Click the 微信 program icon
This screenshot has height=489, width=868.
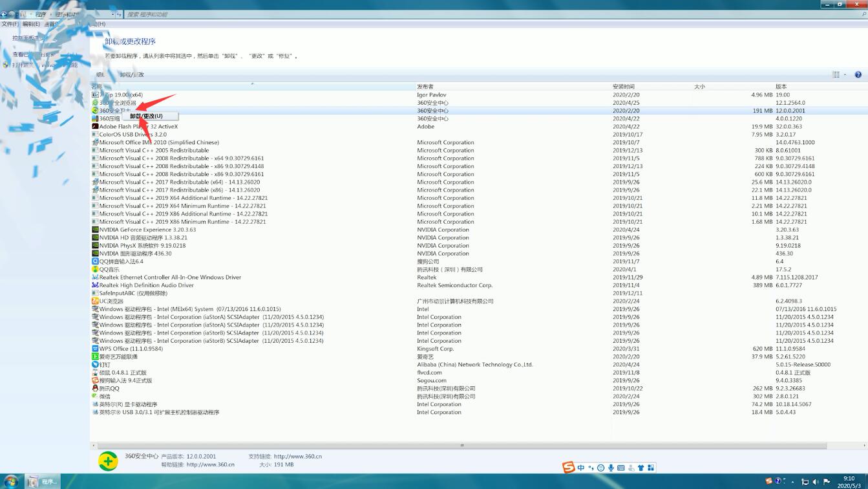coord(95,396)
